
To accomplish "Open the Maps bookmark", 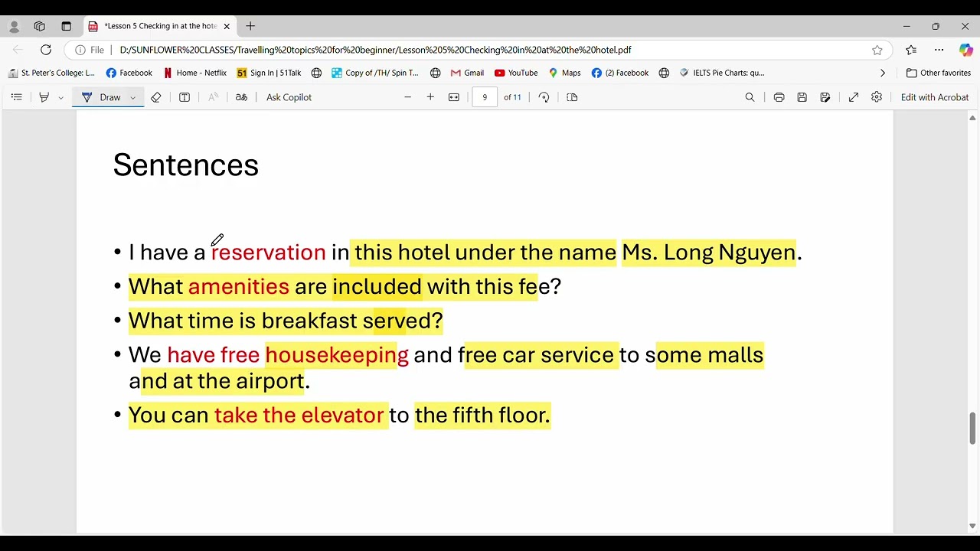I will click(564, 73).
